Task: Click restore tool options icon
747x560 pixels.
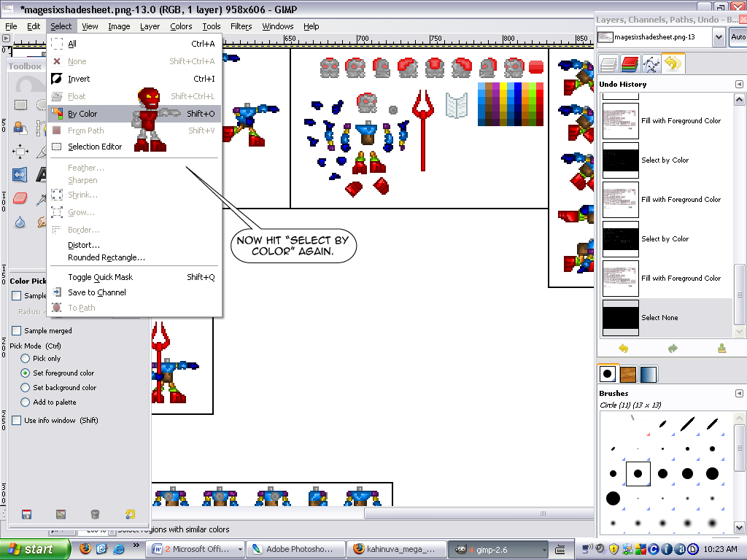Action: point(61,514)
